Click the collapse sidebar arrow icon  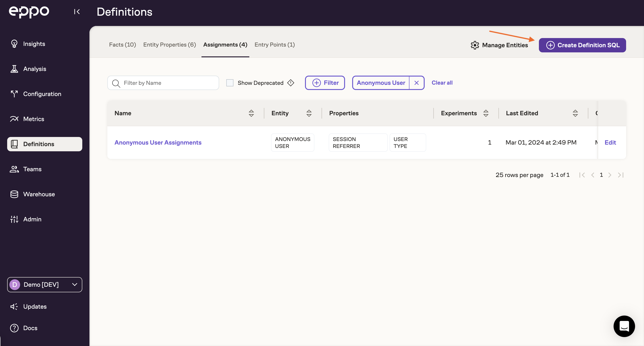tap(77, 11)
